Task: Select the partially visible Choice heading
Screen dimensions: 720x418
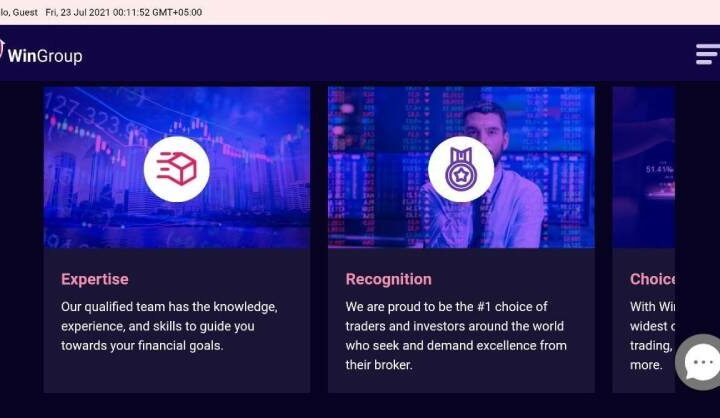Action: (653, 279)
